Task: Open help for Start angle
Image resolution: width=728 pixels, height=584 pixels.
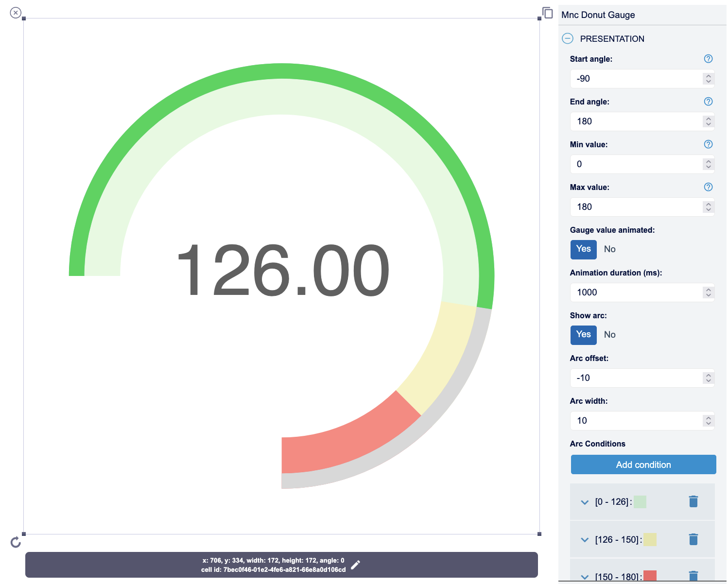Action: point(708,59)
